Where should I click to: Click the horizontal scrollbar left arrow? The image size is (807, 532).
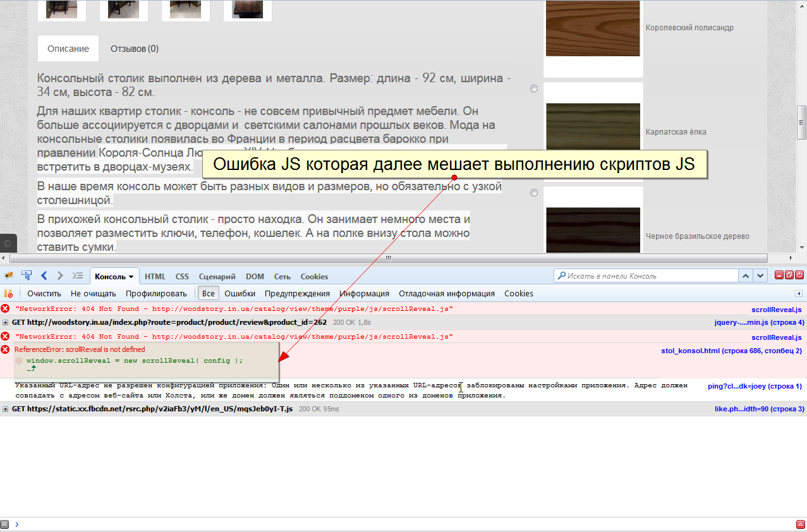point(5,258)
